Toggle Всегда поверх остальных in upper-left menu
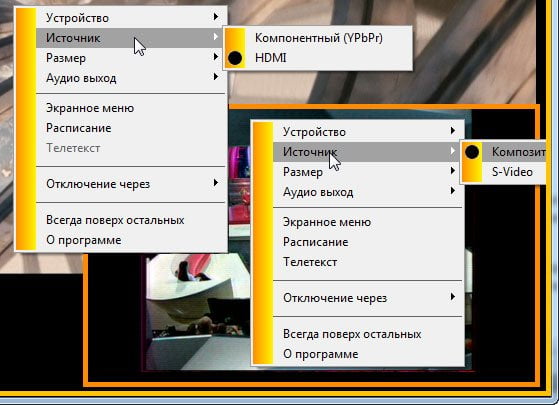Image resolution: width=559 pixels, height=405 pixels. point(131,220)
